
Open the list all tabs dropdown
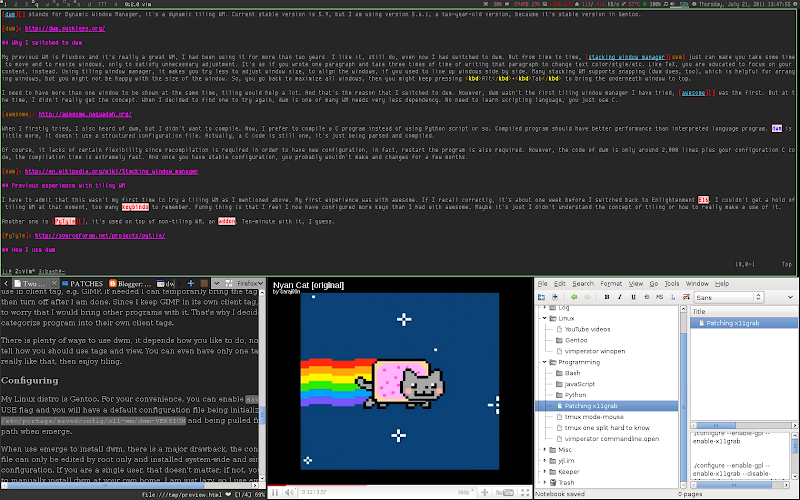pos(216,283)
